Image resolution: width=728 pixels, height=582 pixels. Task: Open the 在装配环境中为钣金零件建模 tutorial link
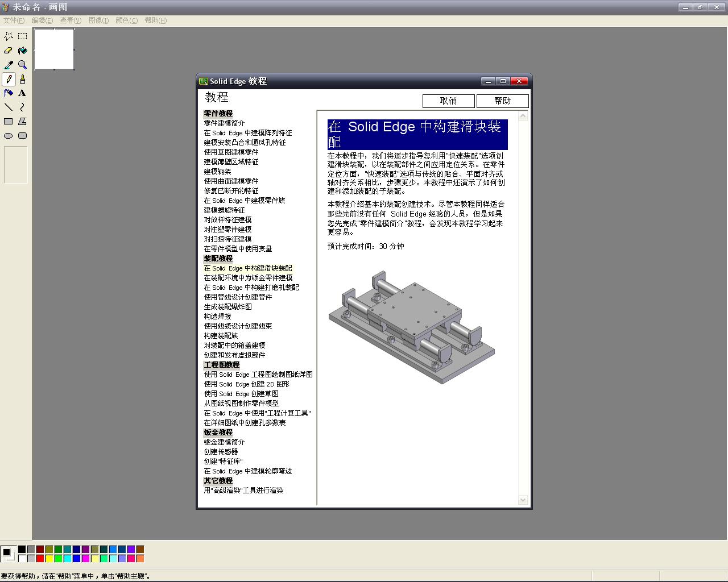coord(249,278)
